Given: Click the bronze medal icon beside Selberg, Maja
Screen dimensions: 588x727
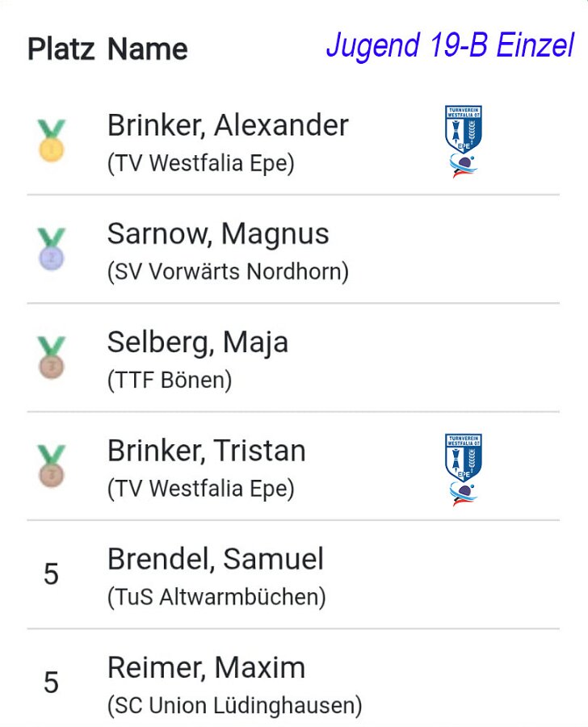Looking at the screenshot, I should point(51,358).
